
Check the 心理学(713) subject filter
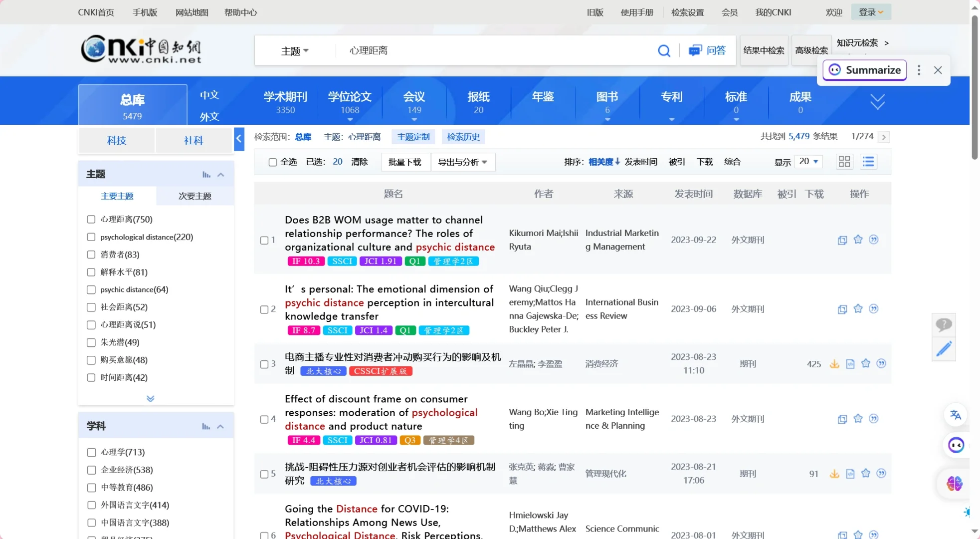click(91, 452)
